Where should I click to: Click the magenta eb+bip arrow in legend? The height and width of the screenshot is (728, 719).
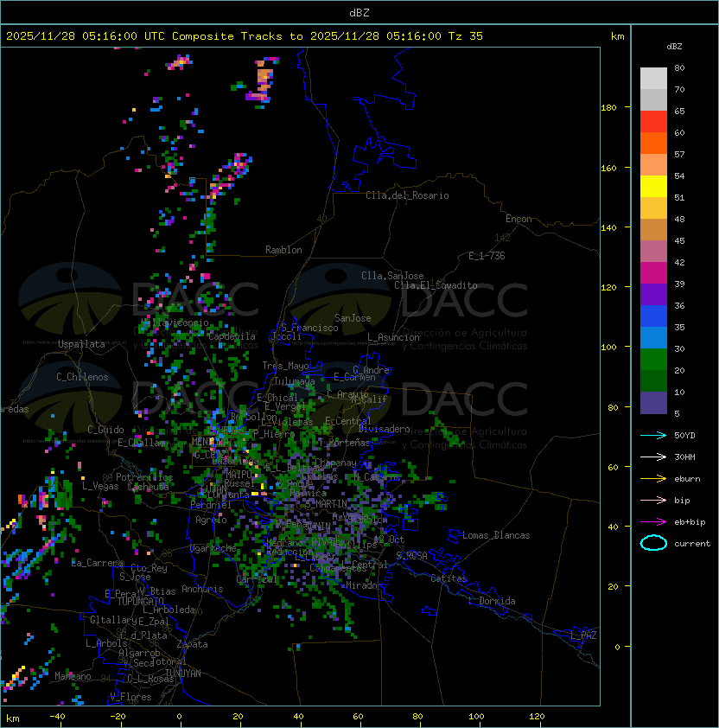pos(653,522)
